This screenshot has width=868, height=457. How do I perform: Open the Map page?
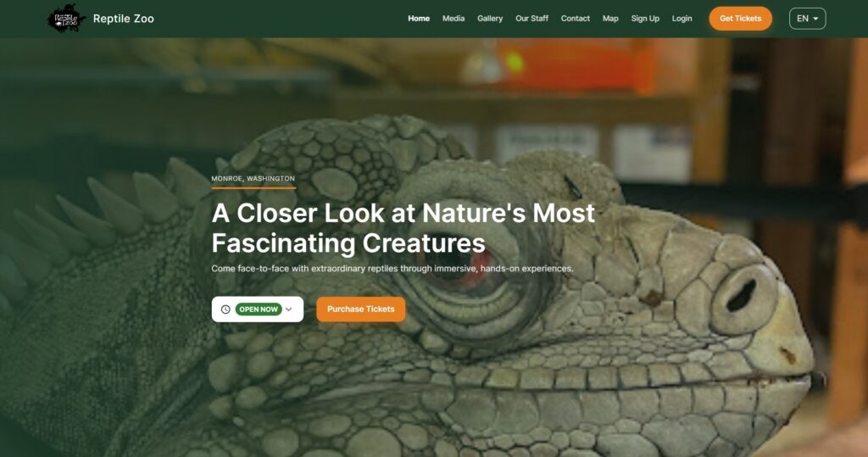tap(610, 19)
